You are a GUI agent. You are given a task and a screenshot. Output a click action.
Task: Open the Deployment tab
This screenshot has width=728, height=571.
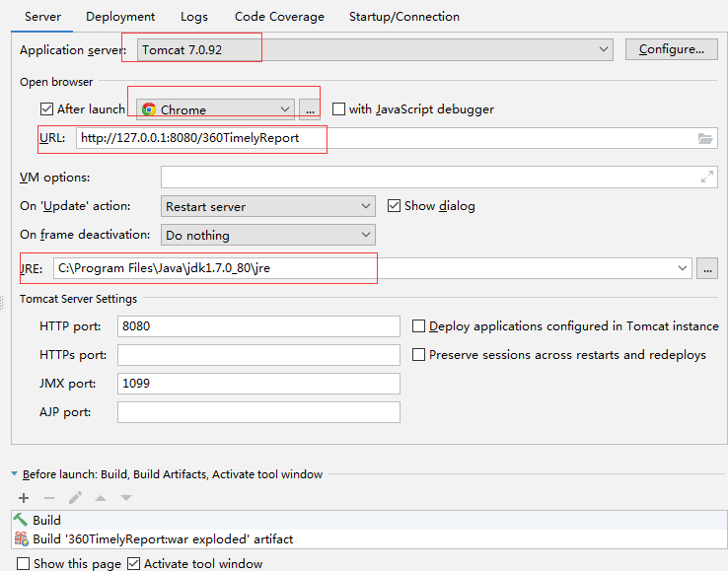[120, 17]
